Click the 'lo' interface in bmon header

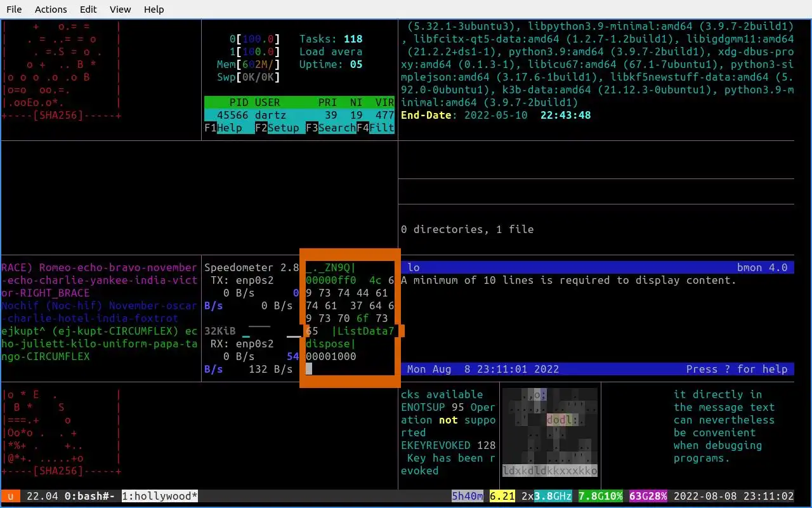414,267
